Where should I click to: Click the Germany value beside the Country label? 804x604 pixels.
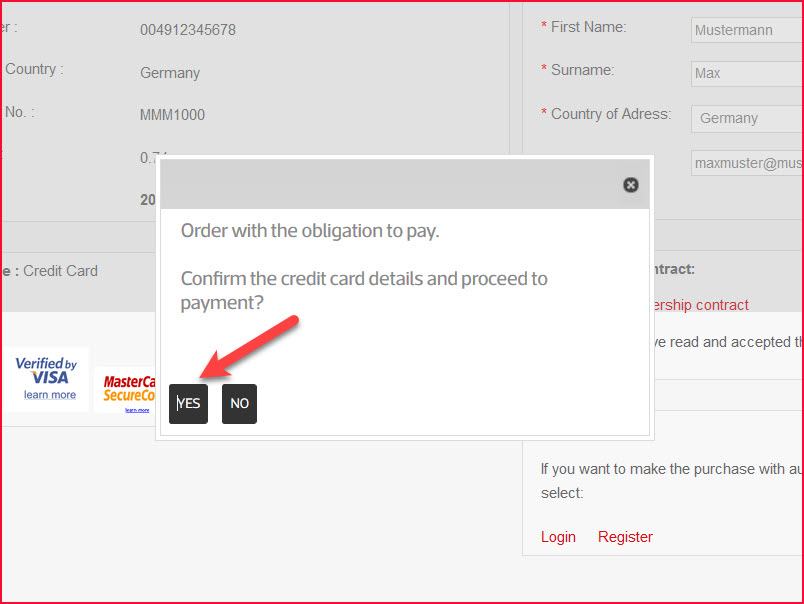click(x=170, y=73)
